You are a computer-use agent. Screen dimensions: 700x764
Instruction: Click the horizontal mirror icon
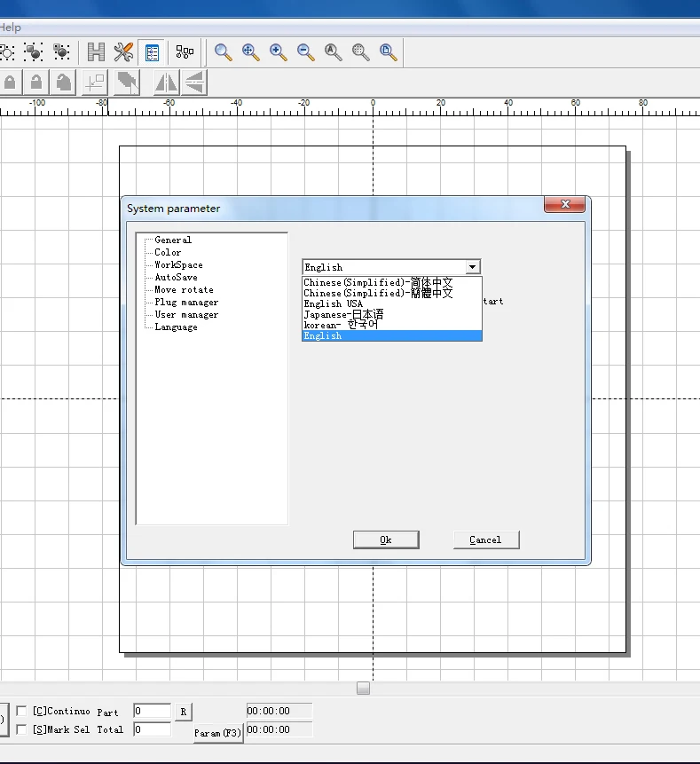[166, 83]
